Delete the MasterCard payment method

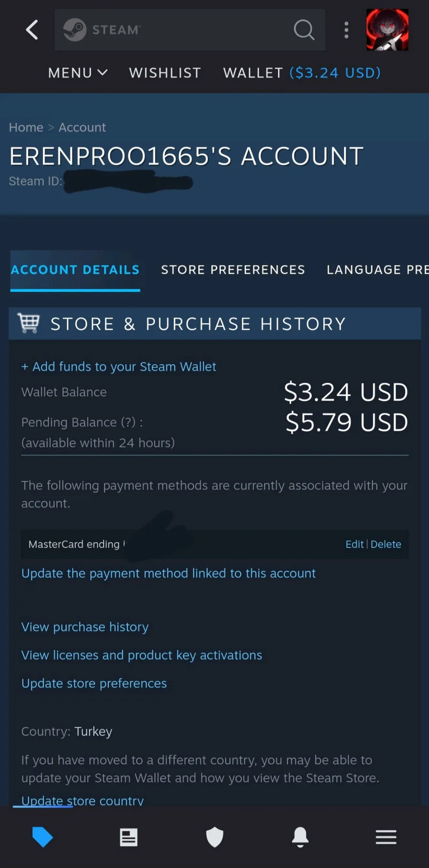coord(386,544)
